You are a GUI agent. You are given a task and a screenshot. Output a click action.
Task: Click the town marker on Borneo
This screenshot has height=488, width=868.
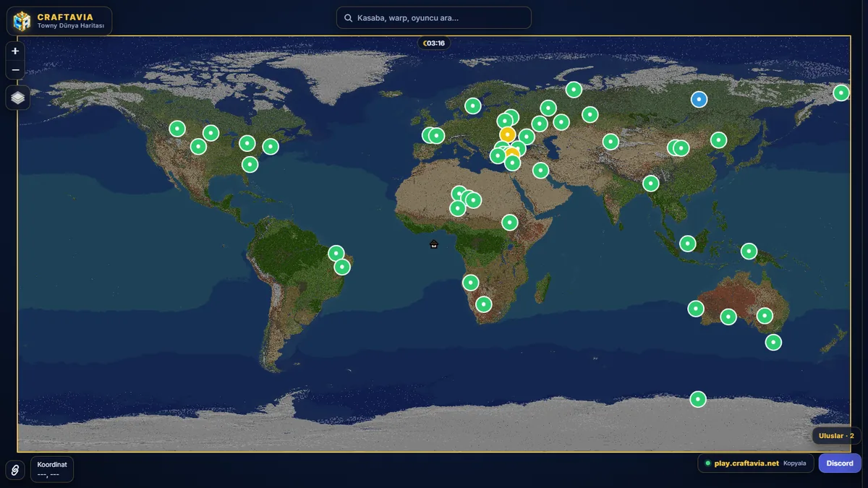click(x=688, y=244)
